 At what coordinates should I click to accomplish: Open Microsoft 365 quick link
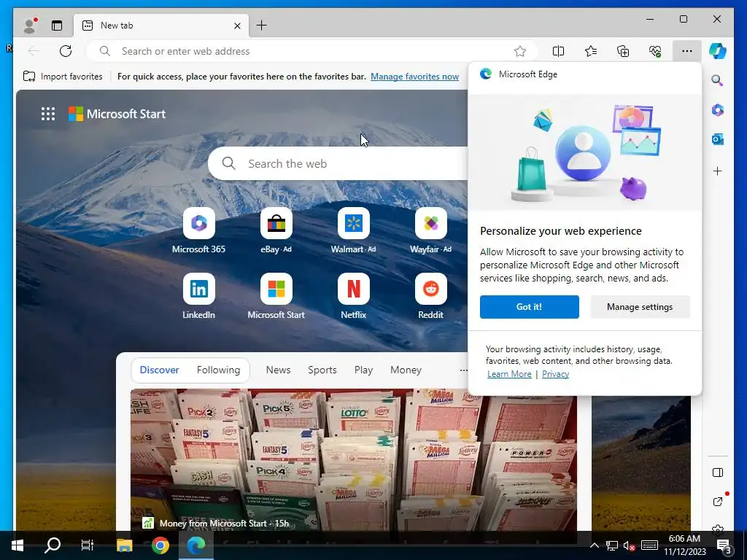tap(198, 230)
